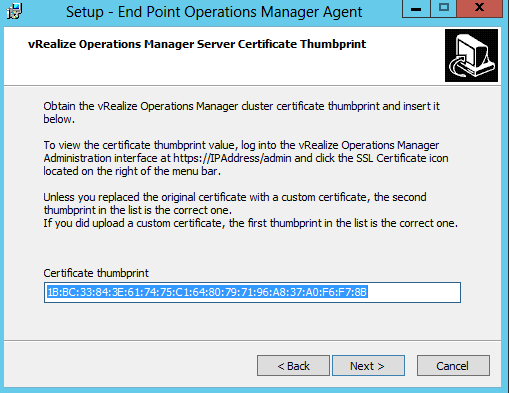Click the highlighted thumbprint value in the field
This screenshot has width=509, height=393.
click(x=207, y=292)
